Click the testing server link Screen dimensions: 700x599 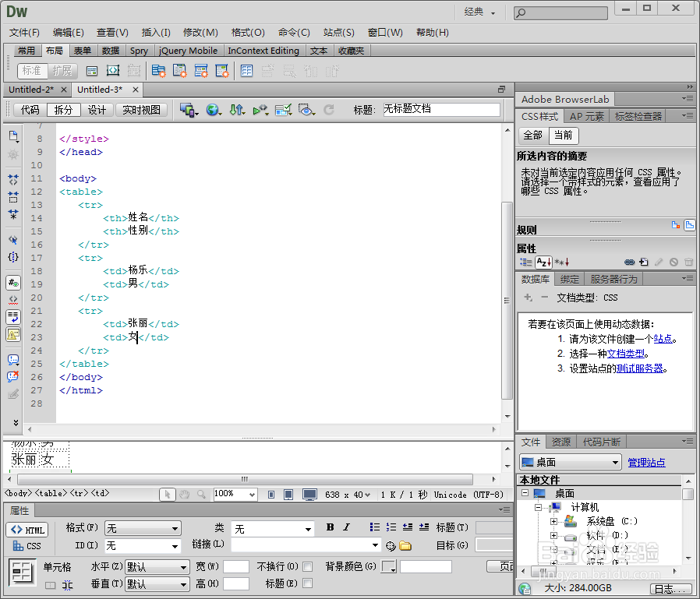tap(640, 368)
